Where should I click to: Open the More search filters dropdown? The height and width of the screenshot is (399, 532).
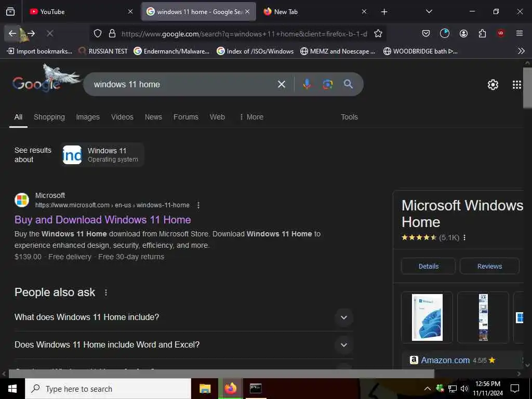click(x=251, y=117)
